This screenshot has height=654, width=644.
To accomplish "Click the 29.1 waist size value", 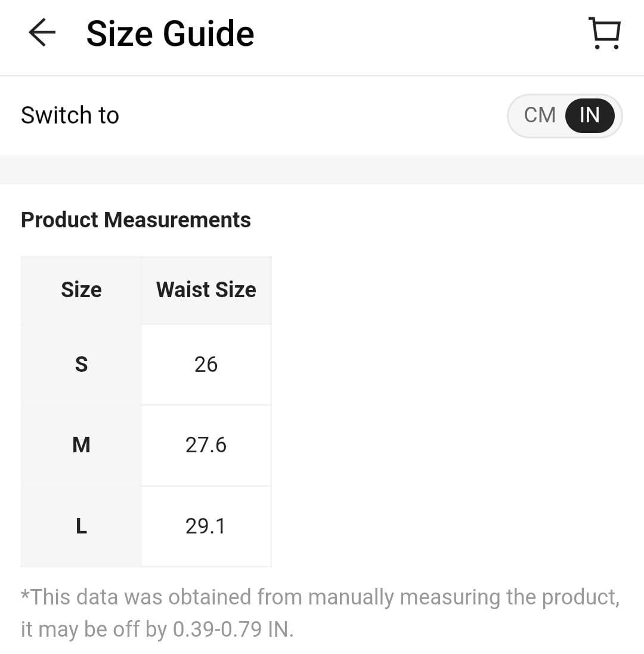I will (206, 526).
